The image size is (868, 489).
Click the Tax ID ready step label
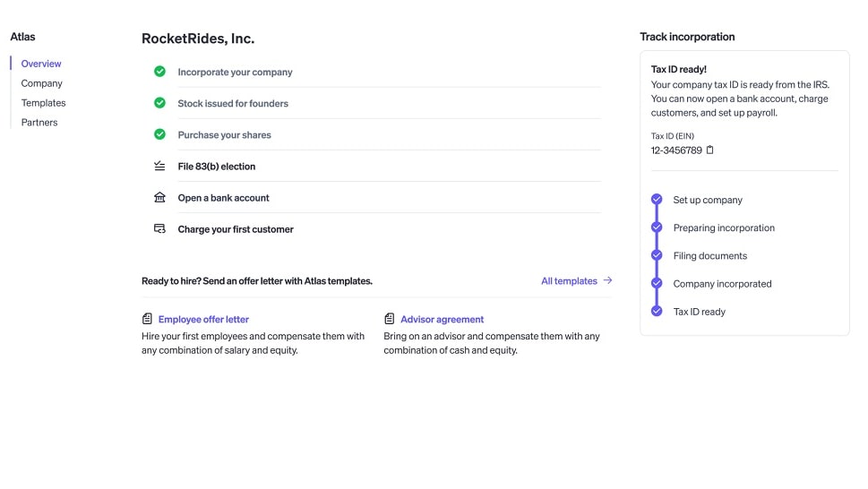point(700,312)
